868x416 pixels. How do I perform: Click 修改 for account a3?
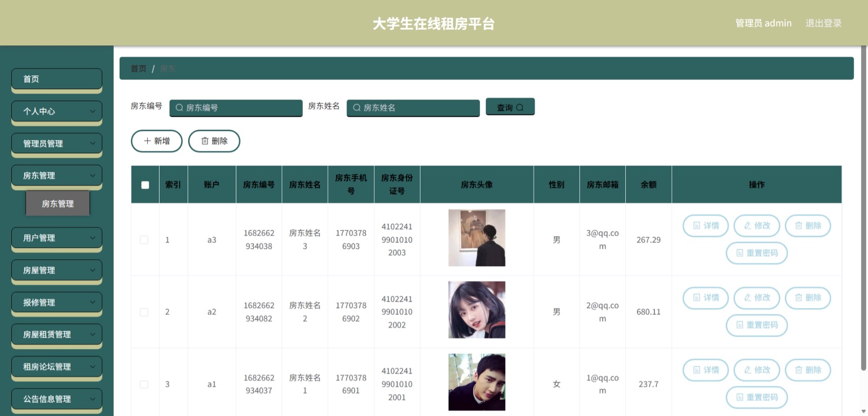tap(757, 226)
